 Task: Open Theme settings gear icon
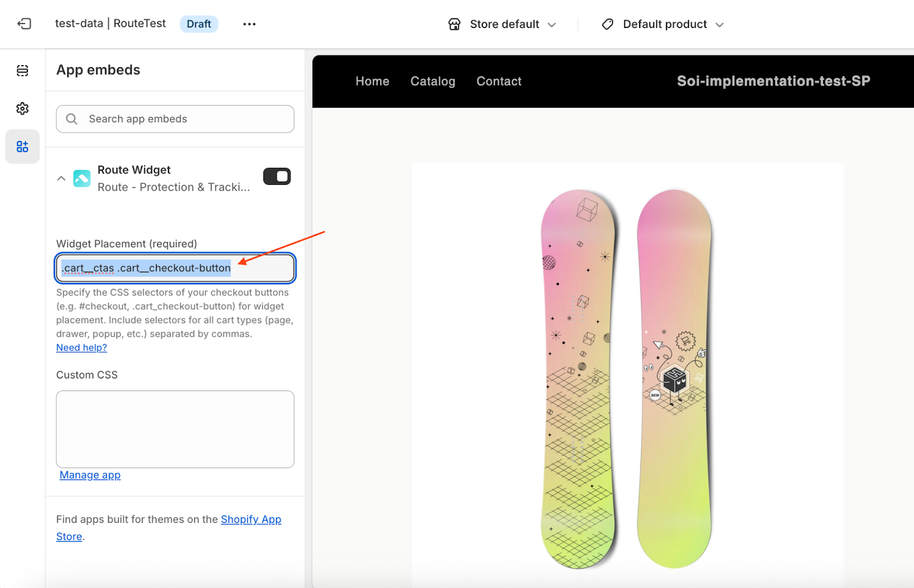click(x=22, y=108)
